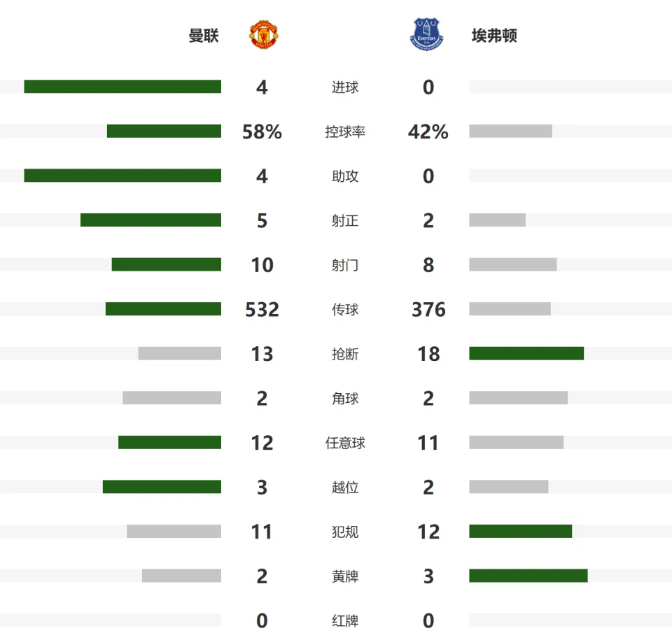The height and width of the screenshot is (640, 672).
Task: Click the Manchester United club crest
Action: pos(264,34)
